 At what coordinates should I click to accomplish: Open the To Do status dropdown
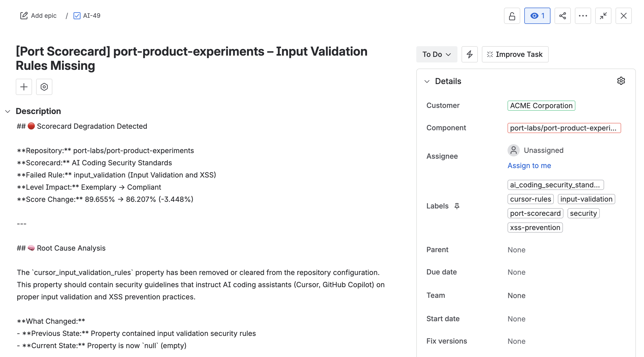coord(436,54)
